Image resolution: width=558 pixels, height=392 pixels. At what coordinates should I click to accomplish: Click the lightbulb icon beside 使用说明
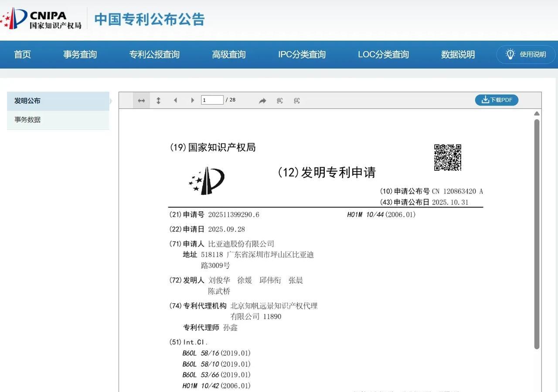point(510,54)
